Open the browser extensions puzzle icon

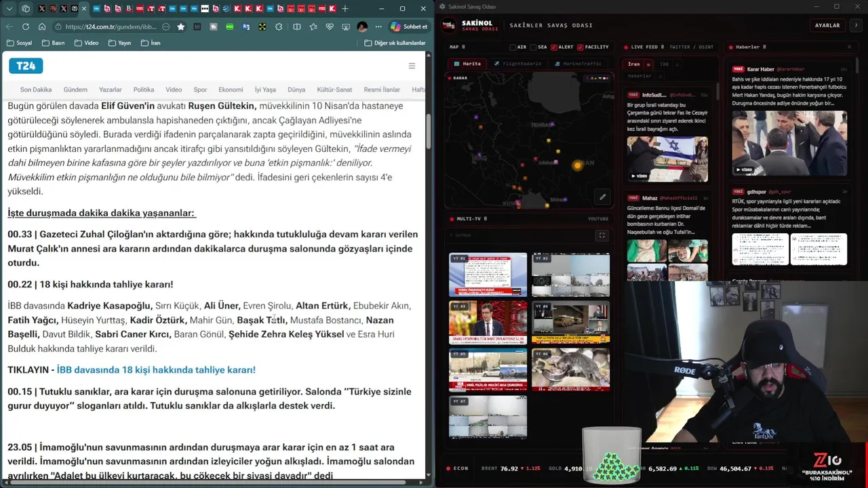click(279, 26)
